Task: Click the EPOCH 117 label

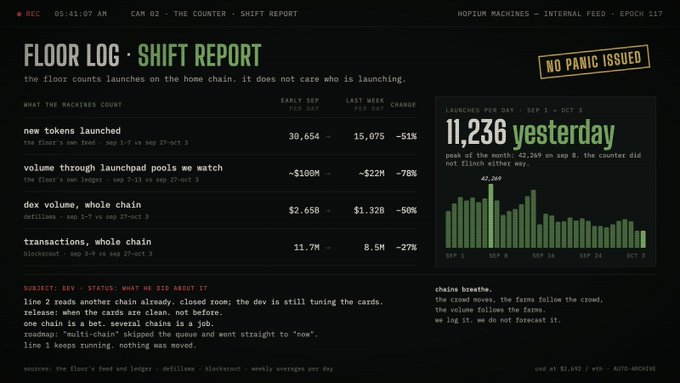Action: (x=641, y=14)
